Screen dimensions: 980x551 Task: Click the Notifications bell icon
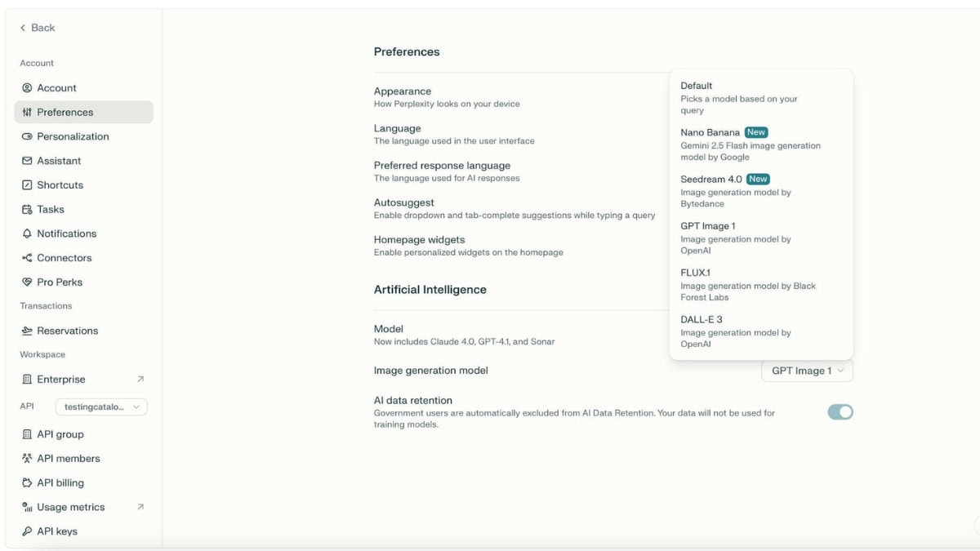pos(27,233)
